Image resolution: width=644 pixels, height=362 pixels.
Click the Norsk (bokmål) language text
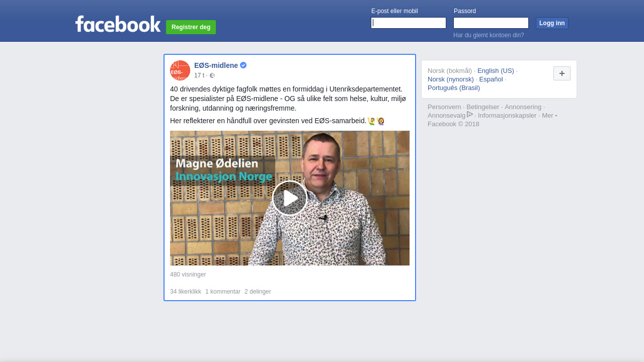[x=450, y=70]
